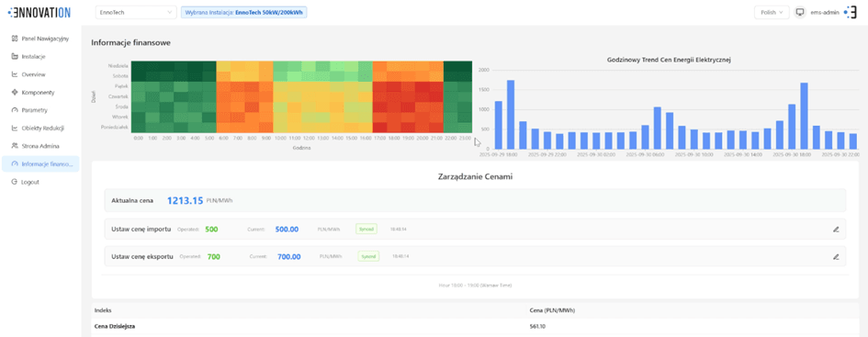
Task: Select the Informacje finansowe menu item
Action: click(39, 163)
